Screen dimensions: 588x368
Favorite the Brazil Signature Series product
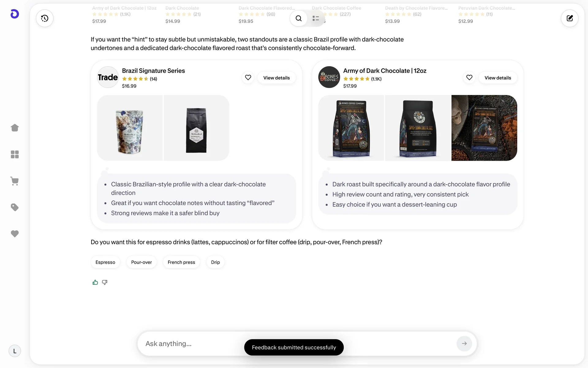(248, 78)
